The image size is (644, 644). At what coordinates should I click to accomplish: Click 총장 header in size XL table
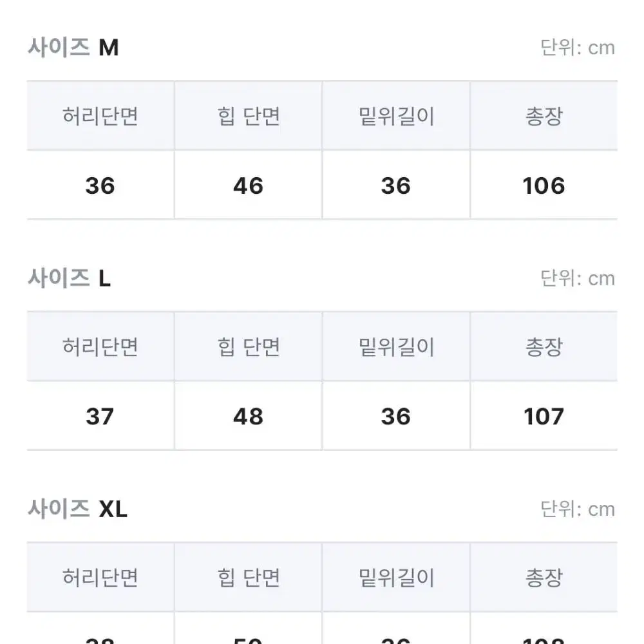(x=544, y=578)
